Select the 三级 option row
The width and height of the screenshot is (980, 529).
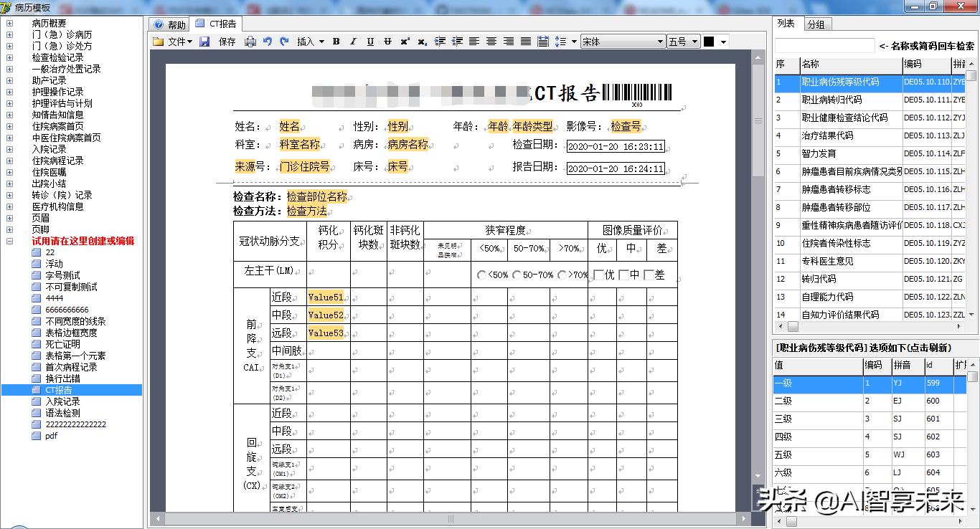click(870, 419)
